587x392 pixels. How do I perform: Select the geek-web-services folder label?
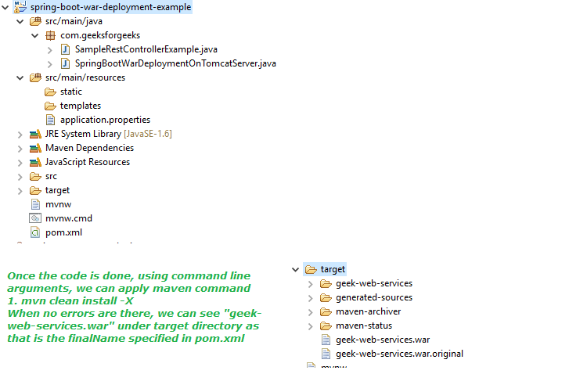374,284
